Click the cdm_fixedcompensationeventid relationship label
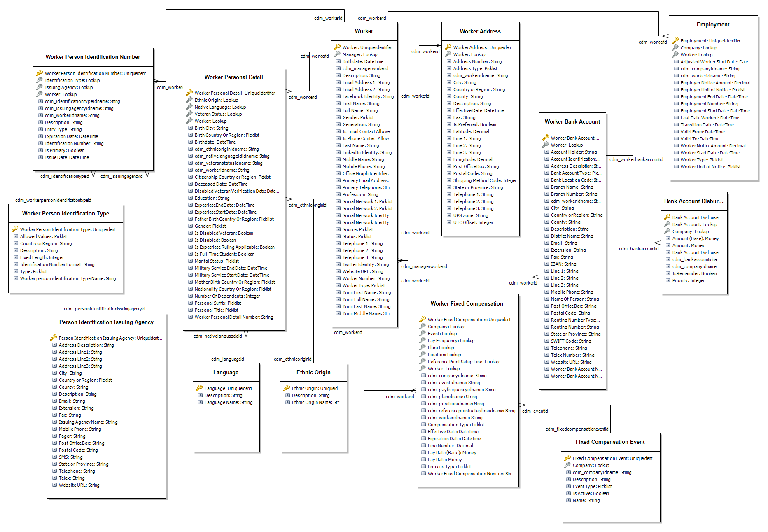 (577, 429)
